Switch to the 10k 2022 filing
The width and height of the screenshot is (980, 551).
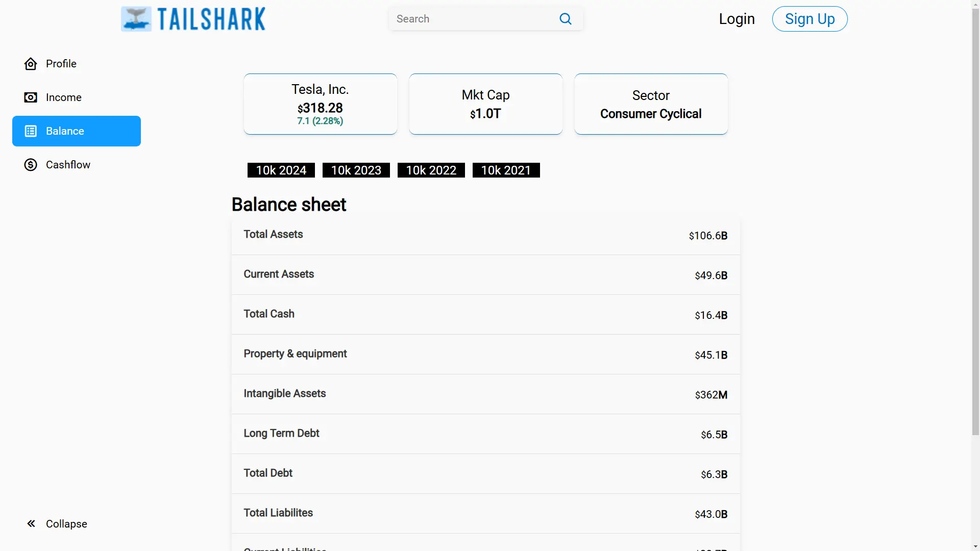coord(431,170)
